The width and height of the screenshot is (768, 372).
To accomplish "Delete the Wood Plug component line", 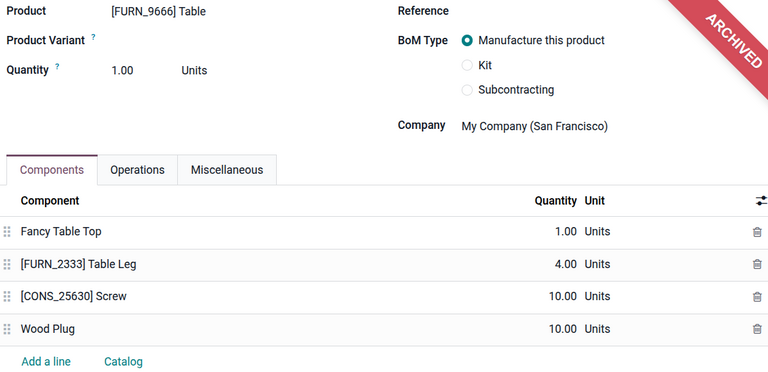I will tap(757, 329).
